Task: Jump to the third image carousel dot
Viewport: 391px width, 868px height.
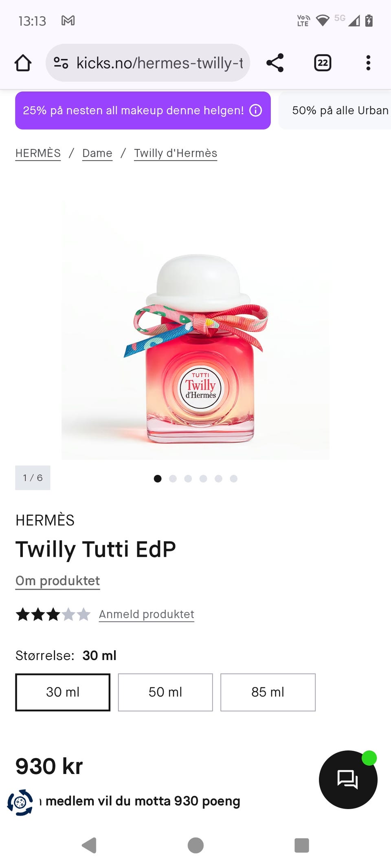Action: pyautogui.click(x=188, y=479)
